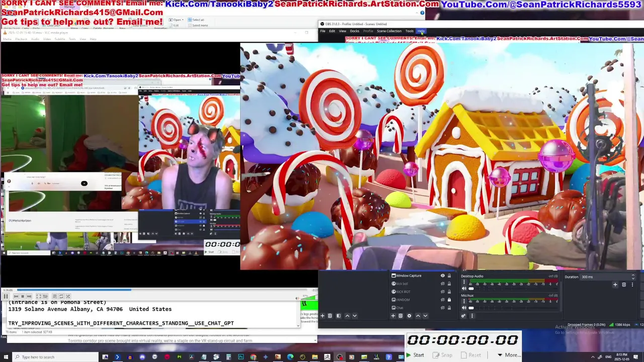Viewport: 644px width, 362px height.
Task: Open OBS View menu
Action: pos(343,31)
